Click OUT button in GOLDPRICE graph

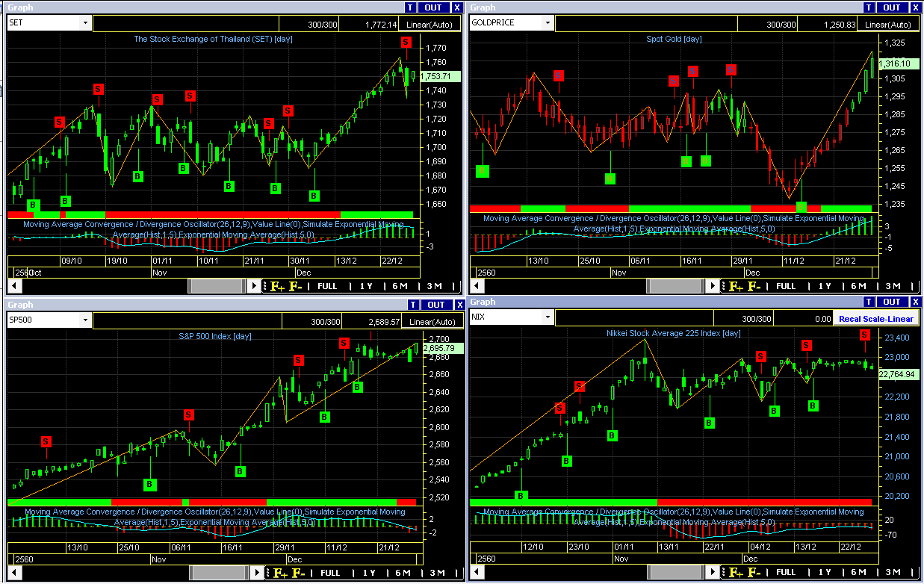tap(893, 7)
